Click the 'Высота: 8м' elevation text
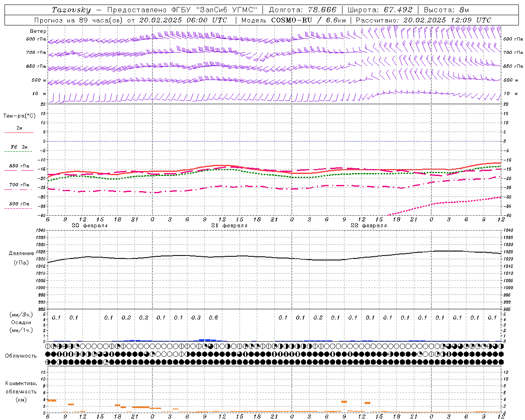The height and width of the screenshot is (420, 525). click(446, 10)
